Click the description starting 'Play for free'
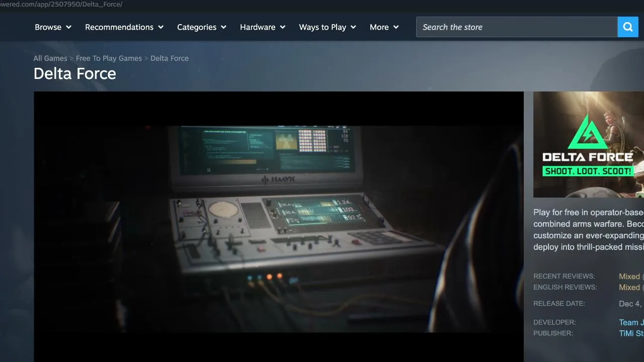 point(589,230)
